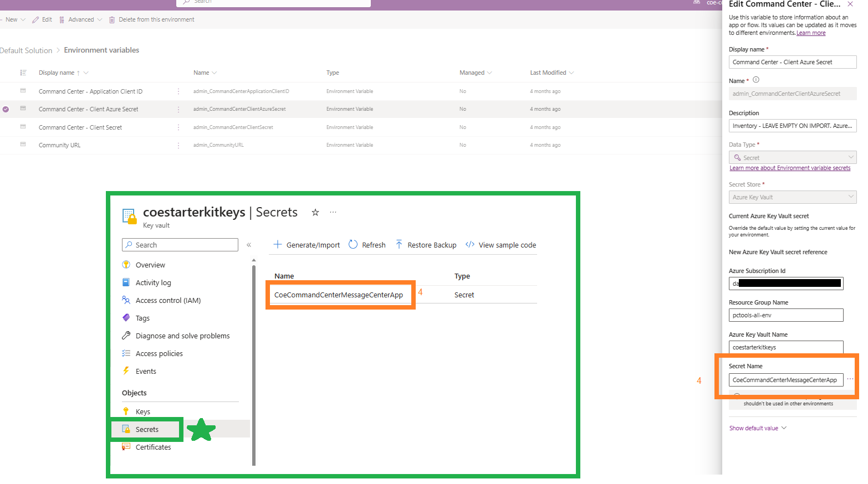Click Delete from this environment
The height and width of the screenshot is (484, 868).
[x=156, y=19]
